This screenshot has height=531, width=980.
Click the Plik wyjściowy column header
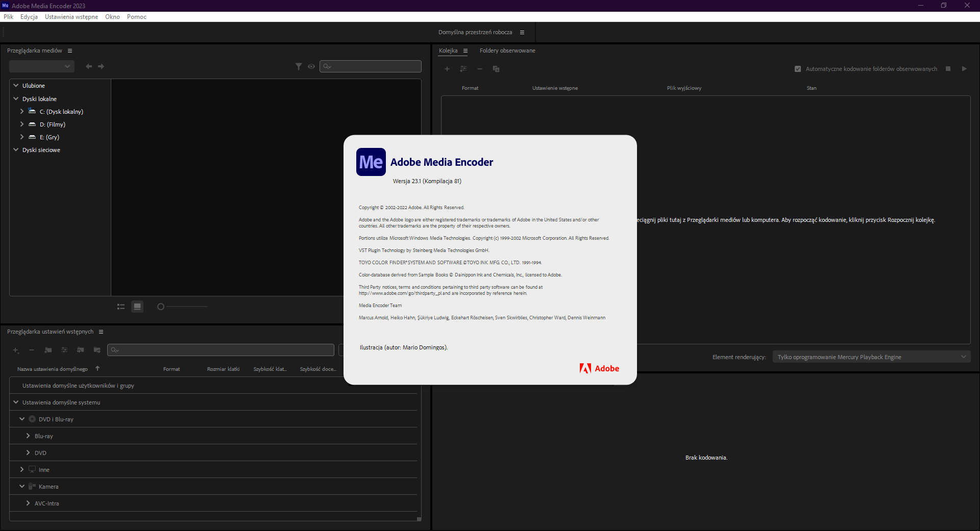[684, 88]
